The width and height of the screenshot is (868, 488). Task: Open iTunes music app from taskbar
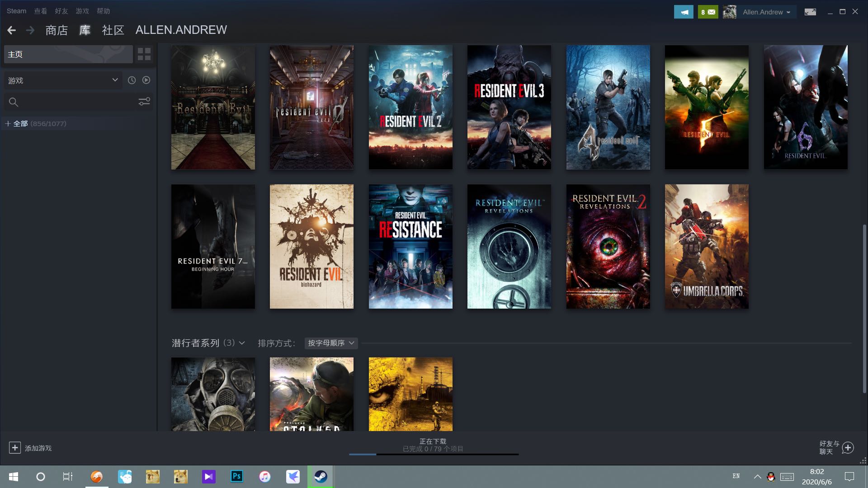[x=264, y=476]
